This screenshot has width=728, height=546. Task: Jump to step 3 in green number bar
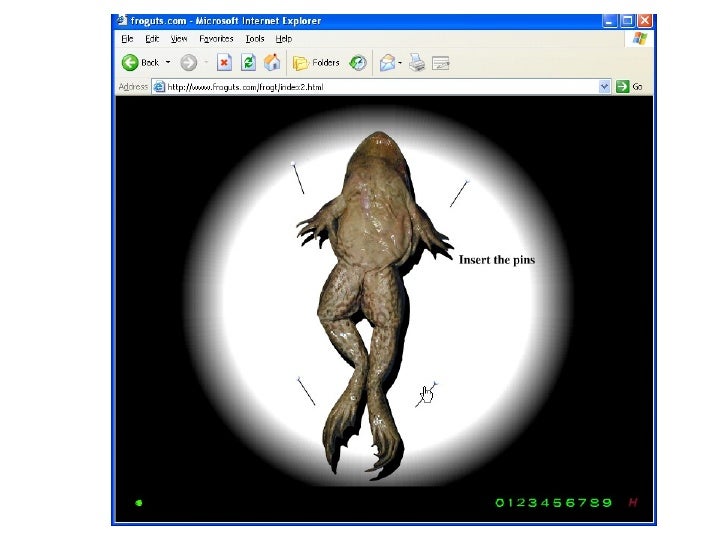coord(533,503)
